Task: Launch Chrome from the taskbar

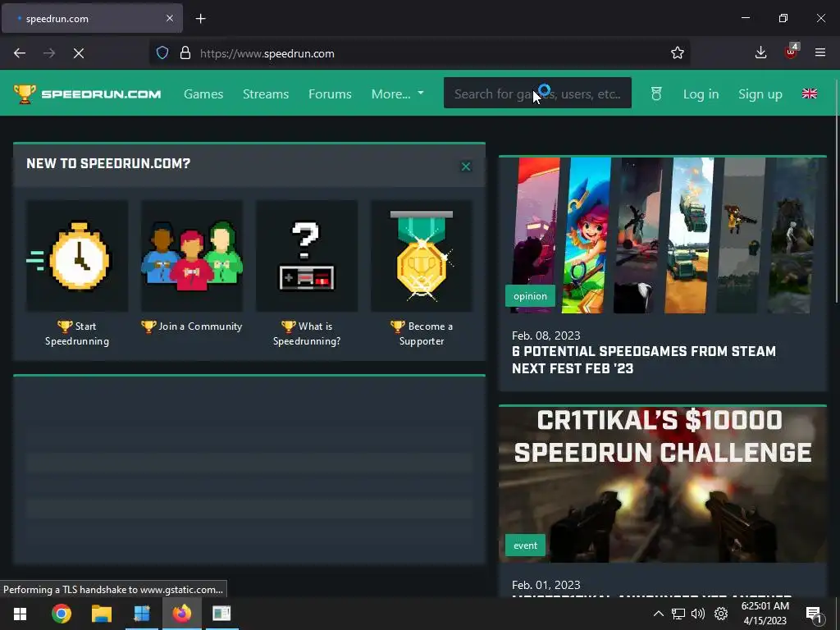Action: point(61,614)
